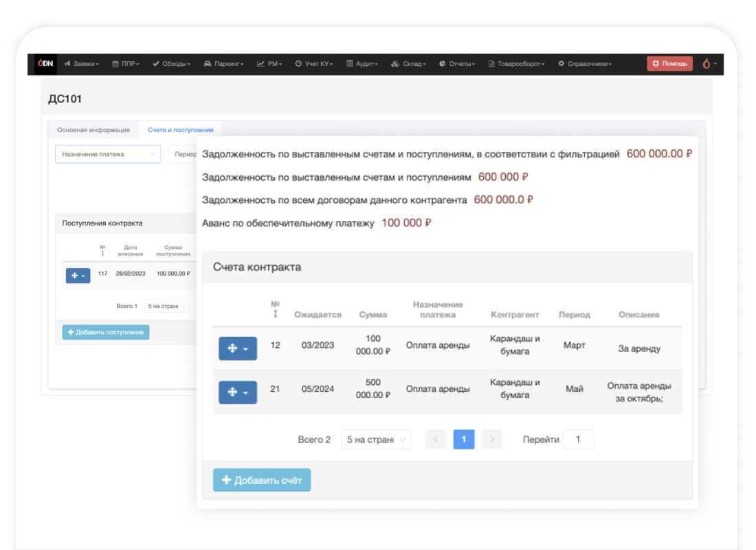Open receipts 5 на страницу dropdown
This screenshot has width=756, height=550.
click(x=166, y=306)
